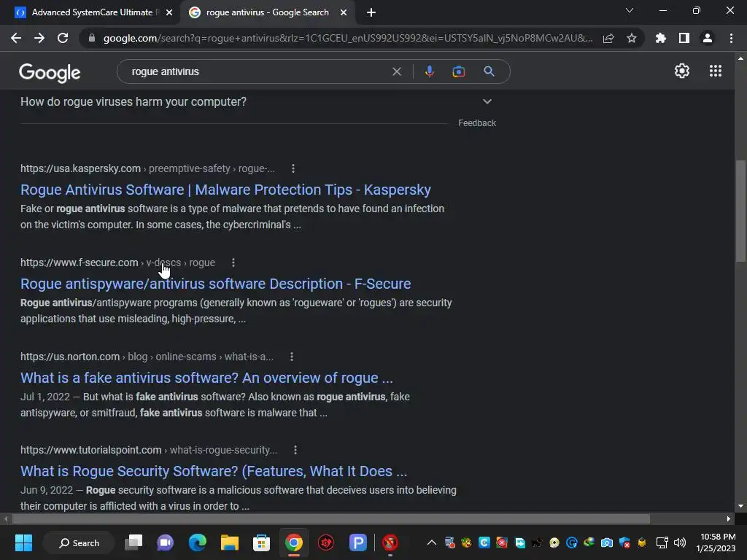Open the Chrome extensions puzzle menu
Screen dimensions: 747x560
tap(661, 38)
